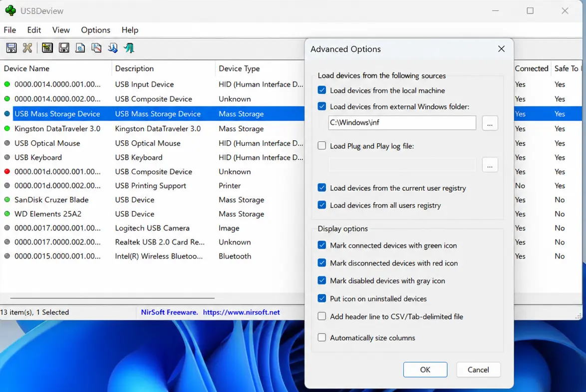Click the USB Printing Support description cell
Viewport: 586px width, 392px height.
[x=150, y=186]
